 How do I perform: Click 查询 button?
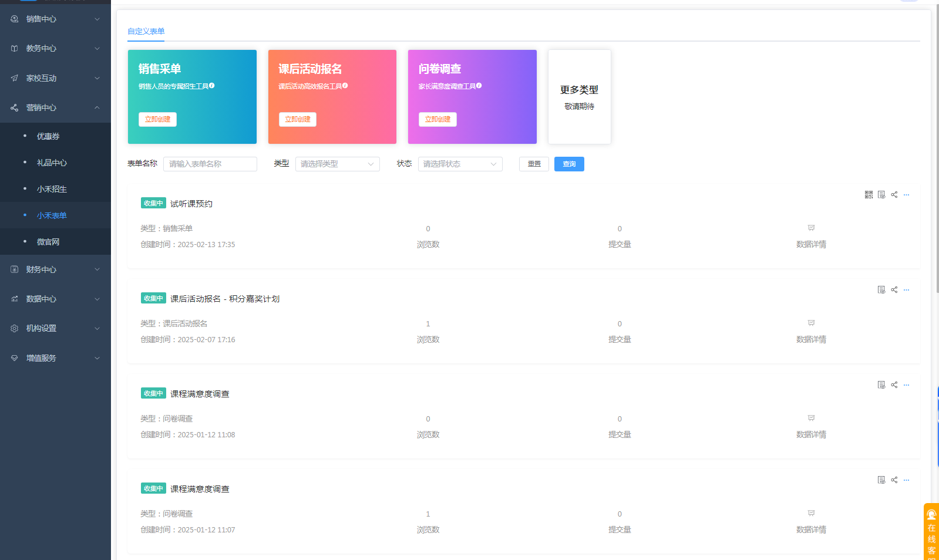[569, 164]
